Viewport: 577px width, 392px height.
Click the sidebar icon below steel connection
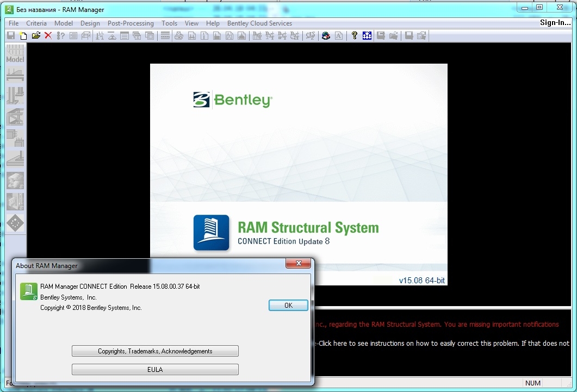[15, 202]
